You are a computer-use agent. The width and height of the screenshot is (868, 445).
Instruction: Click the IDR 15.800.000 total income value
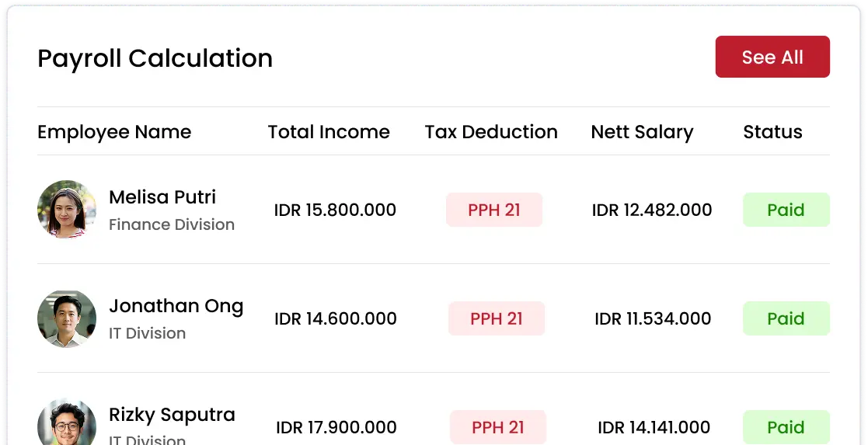coord(335,210)
